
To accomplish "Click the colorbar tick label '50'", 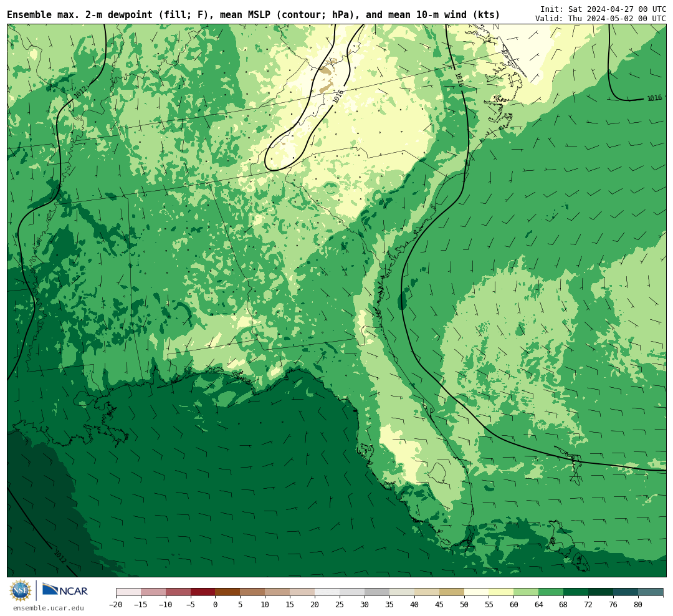I will (x=464, y=604).
